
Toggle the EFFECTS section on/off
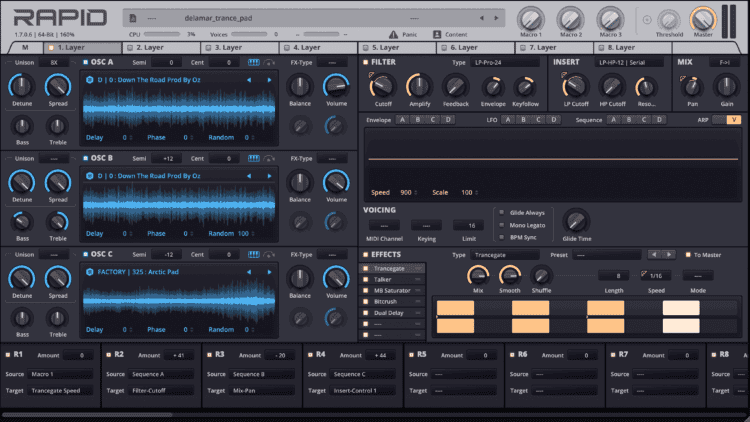click(365, 255)
